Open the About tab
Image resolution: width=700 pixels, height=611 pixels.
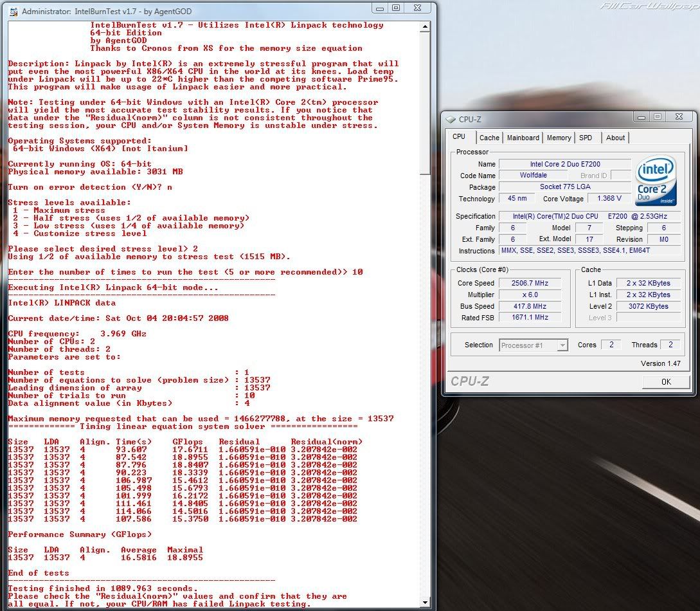[x=615, y=138]
